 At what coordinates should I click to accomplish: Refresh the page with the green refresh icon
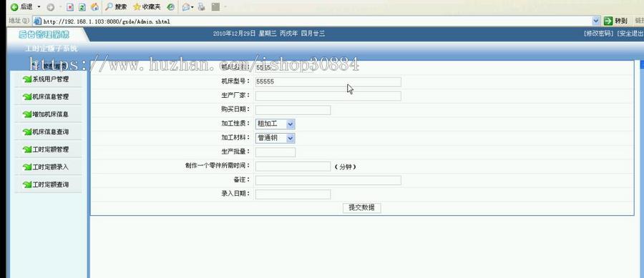point(82,7)
